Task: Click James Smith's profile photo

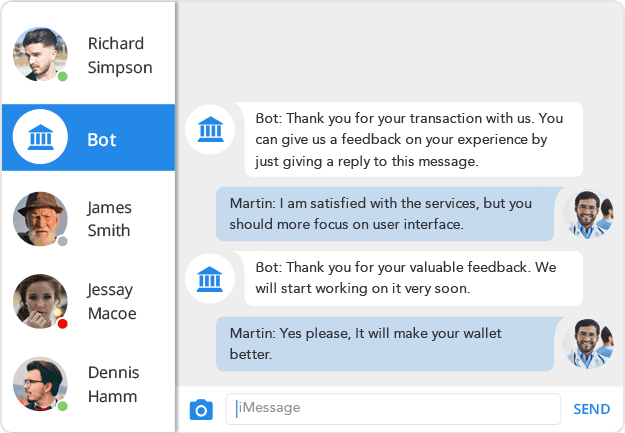Action: click(40, 219)
